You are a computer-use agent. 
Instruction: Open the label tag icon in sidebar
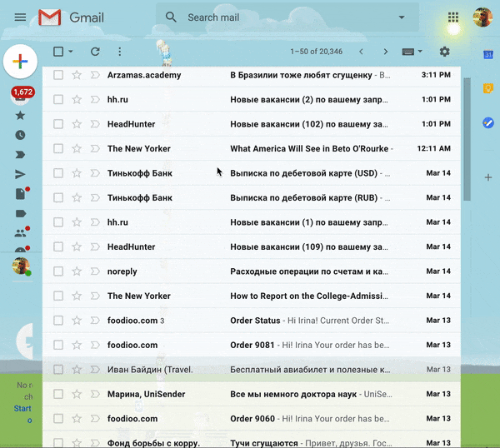click(x=21, y=213)
